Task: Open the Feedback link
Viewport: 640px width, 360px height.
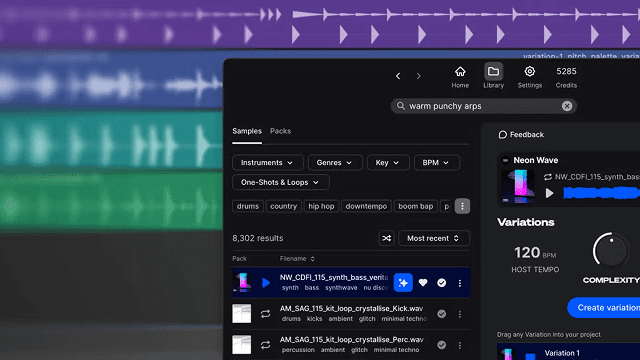Action: (521, 135)
